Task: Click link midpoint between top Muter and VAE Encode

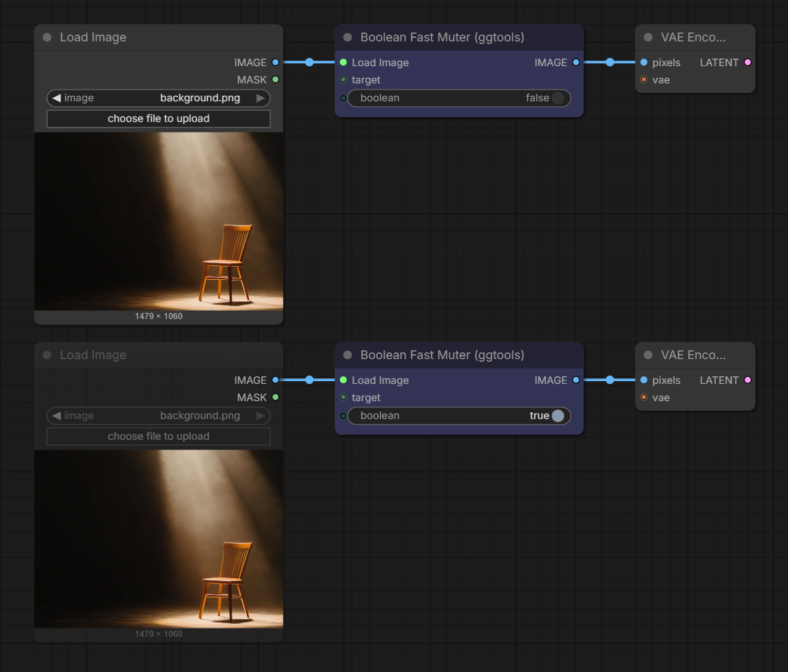Action: [x=609, y=62]
